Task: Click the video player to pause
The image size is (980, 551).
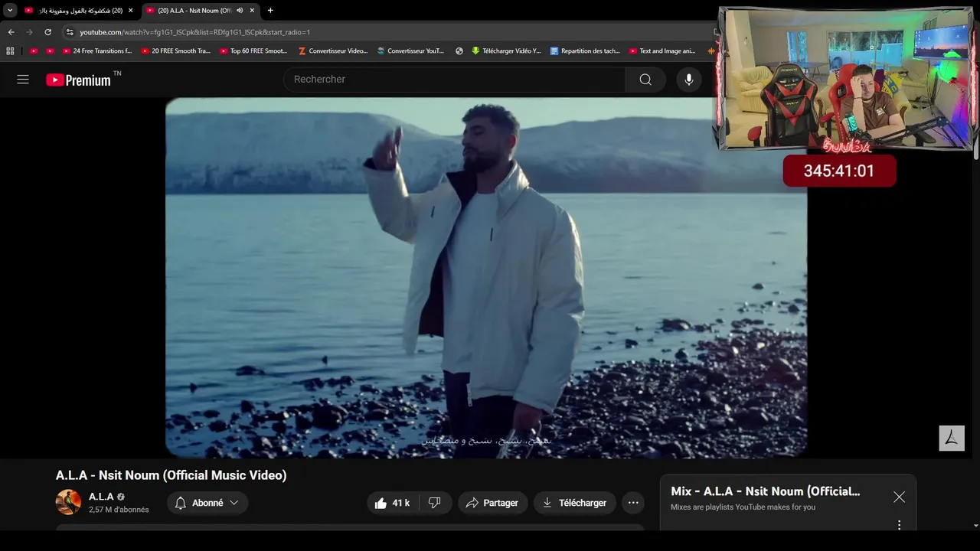Action: tap(486, 278)
